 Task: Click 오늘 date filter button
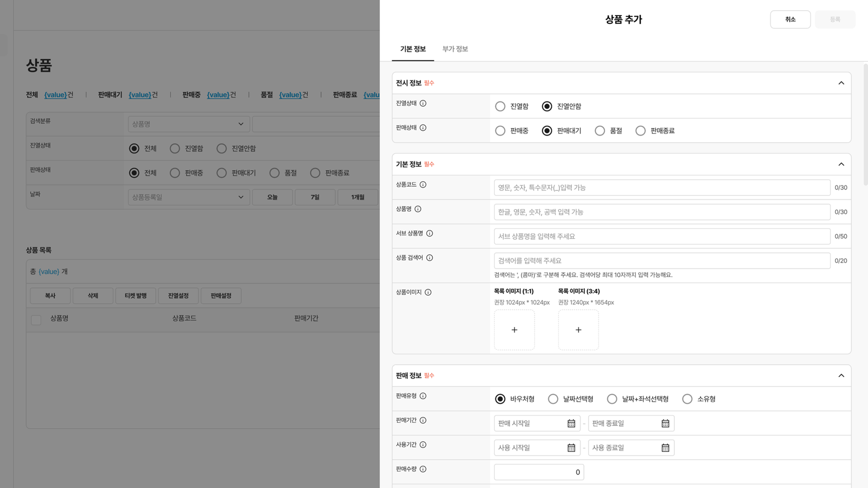272,197
